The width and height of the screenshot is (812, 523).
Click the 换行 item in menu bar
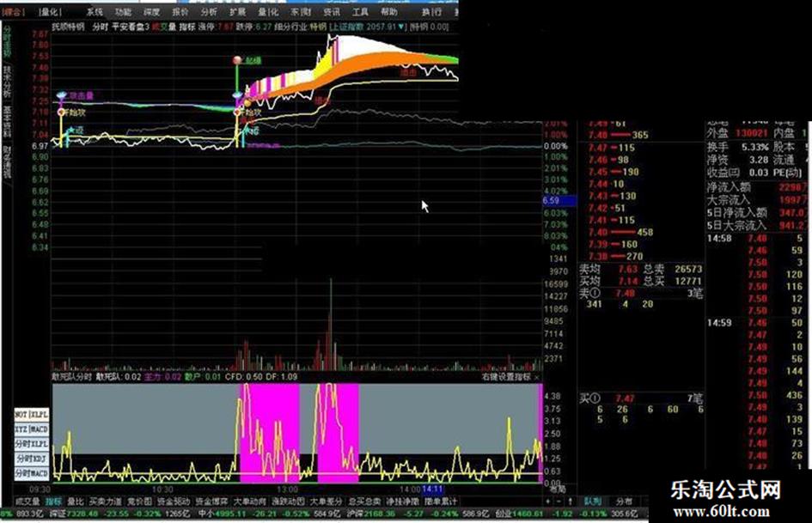[432, 11]
